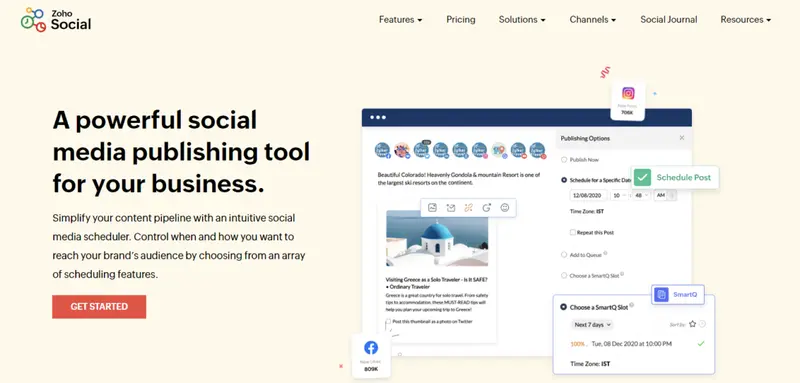Open the Resources dropdown menu
The width and height of the screenshot is (800, 383).
745,19
